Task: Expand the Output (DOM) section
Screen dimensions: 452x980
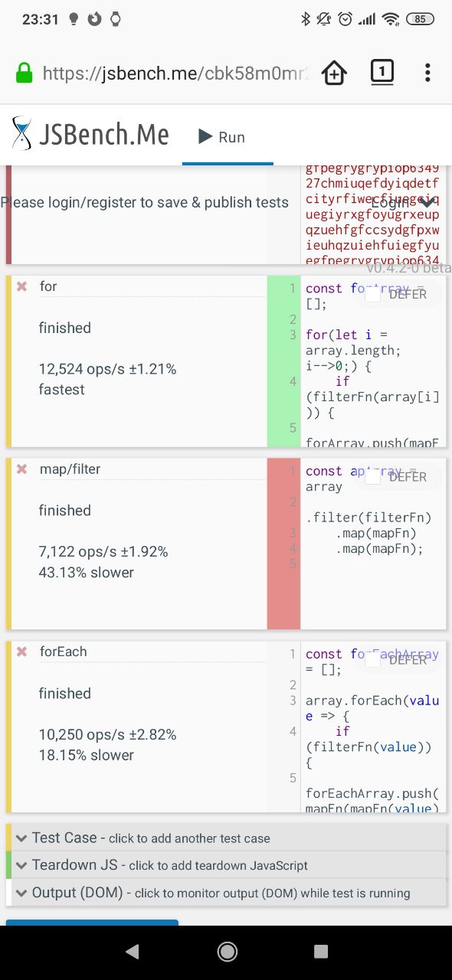Action: pos(226,893)
